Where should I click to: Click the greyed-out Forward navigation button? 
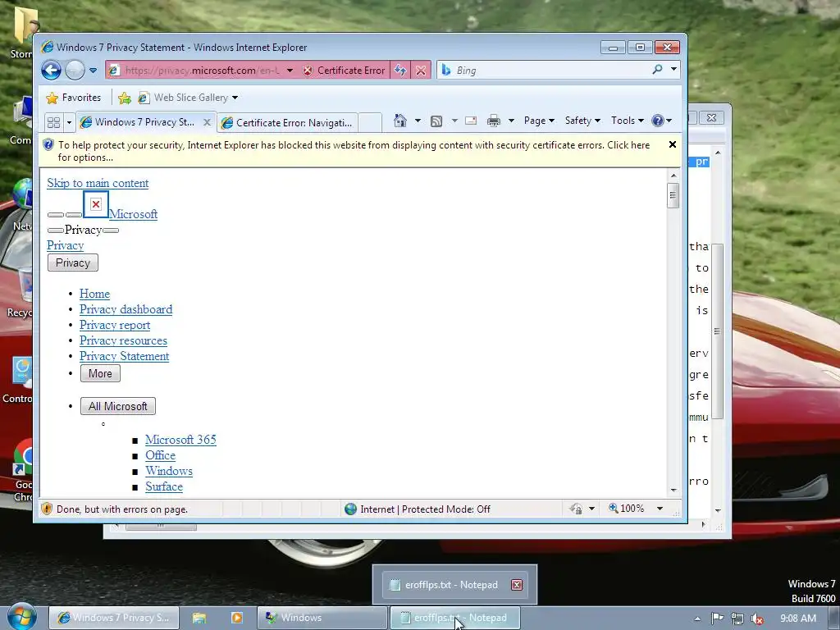tap(75, 71)
